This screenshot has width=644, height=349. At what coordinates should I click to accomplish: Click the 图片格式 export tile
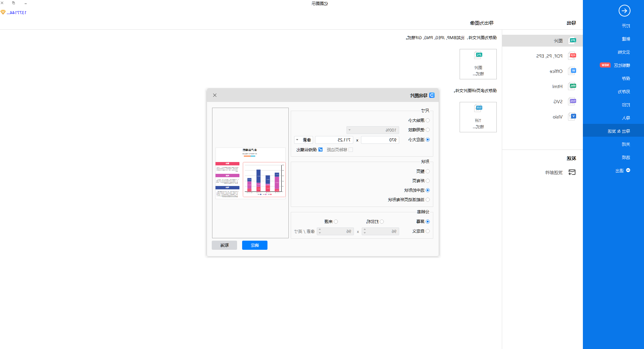478,64
